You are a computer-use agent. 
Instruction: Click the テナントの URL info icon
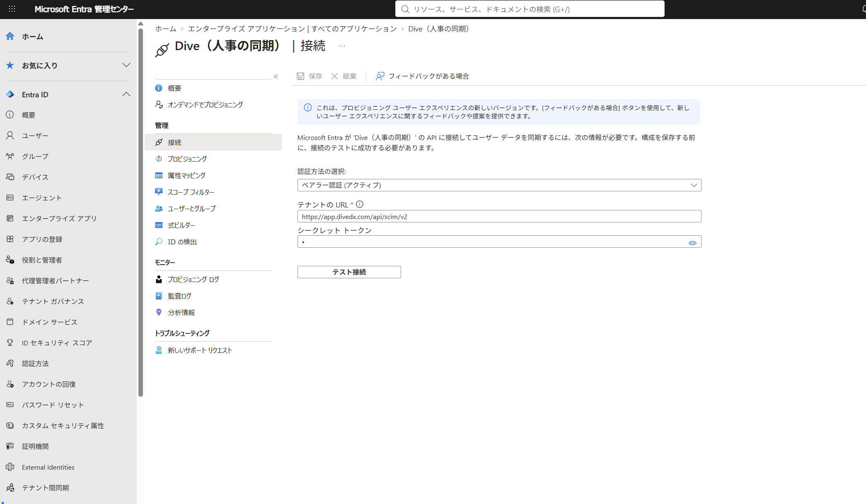[360, 204]
